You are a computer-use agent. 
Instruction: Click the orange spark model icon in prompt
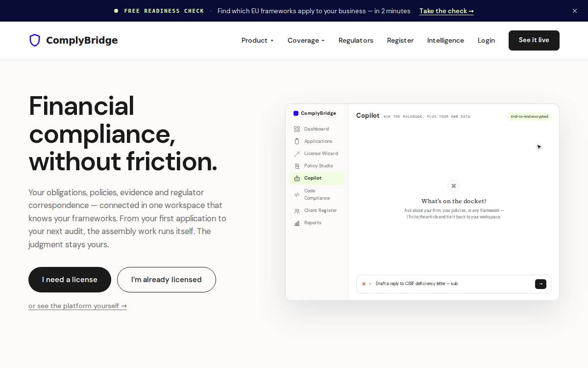(364, 284)
